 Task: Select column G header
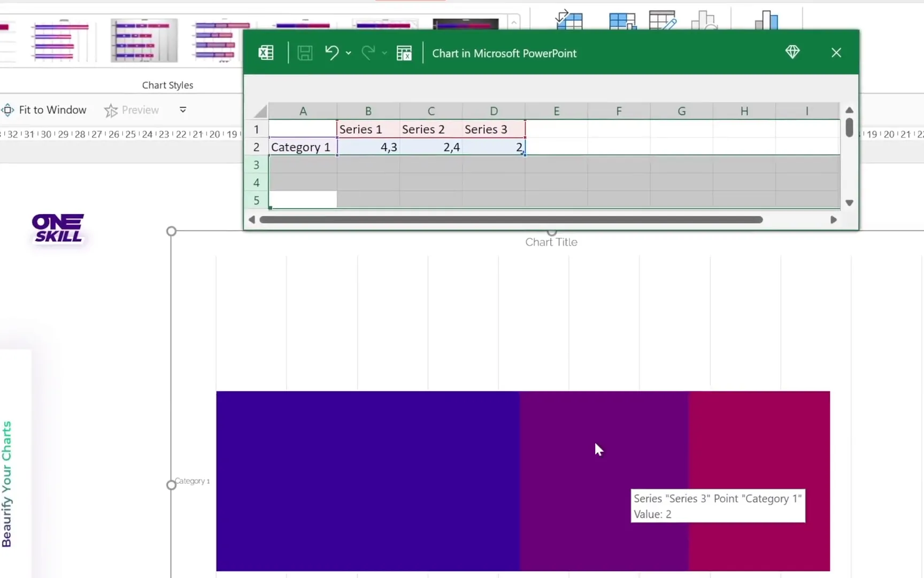(x=681, y=111)
